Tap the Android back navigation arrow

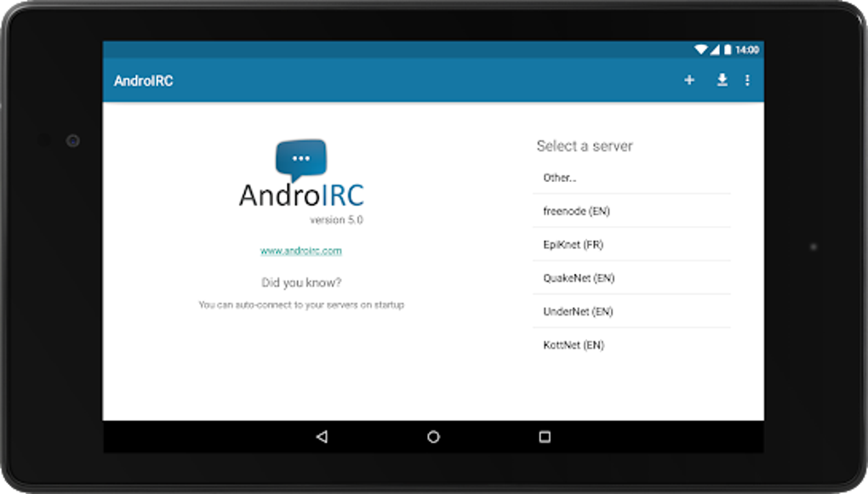(322, 436)
